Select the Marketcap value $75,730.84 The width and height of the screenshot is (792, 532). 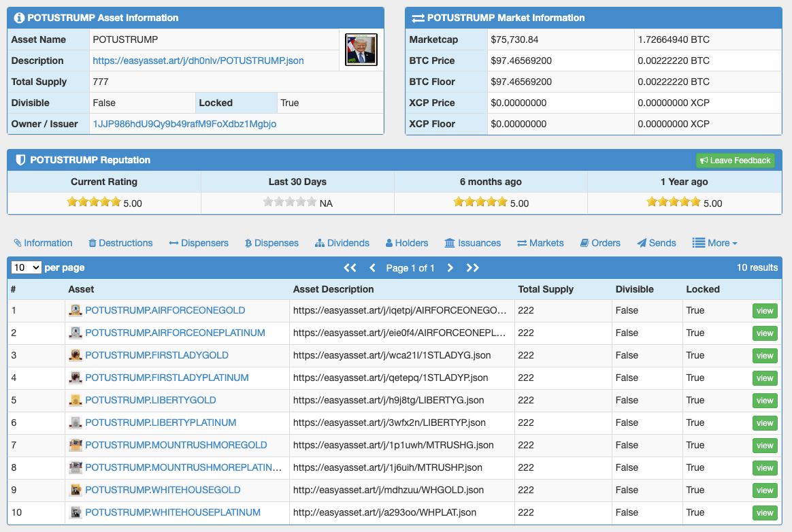pyautogui.click(x=514, y=39)
